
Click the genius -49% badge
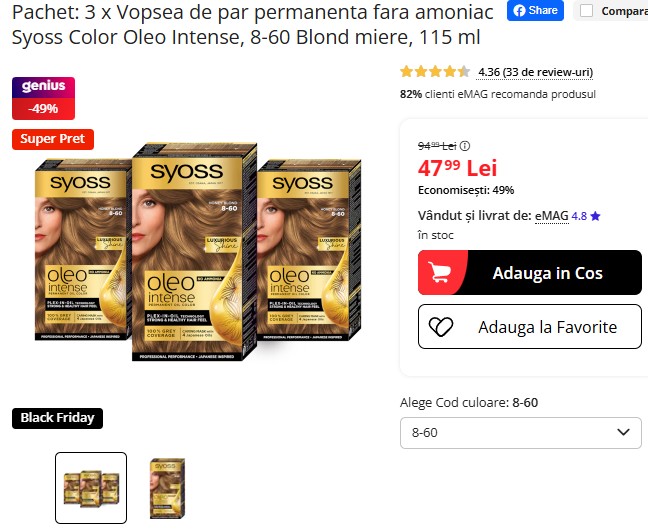click(x=43, y=98)
